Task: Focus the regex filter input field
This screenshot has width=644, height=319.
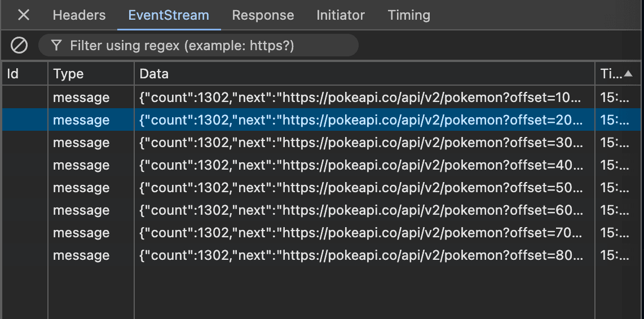Action: pos(199,45)
